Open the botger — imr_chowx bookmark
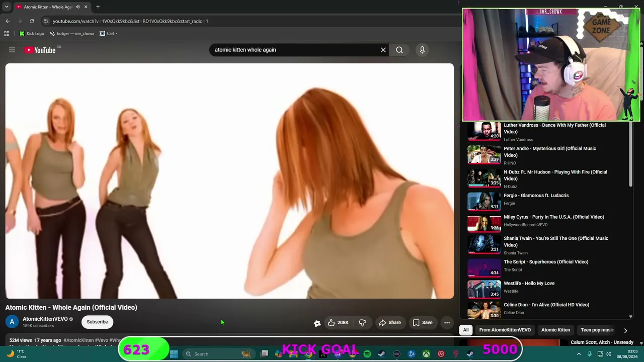The image size is (644, 362). 71,34
